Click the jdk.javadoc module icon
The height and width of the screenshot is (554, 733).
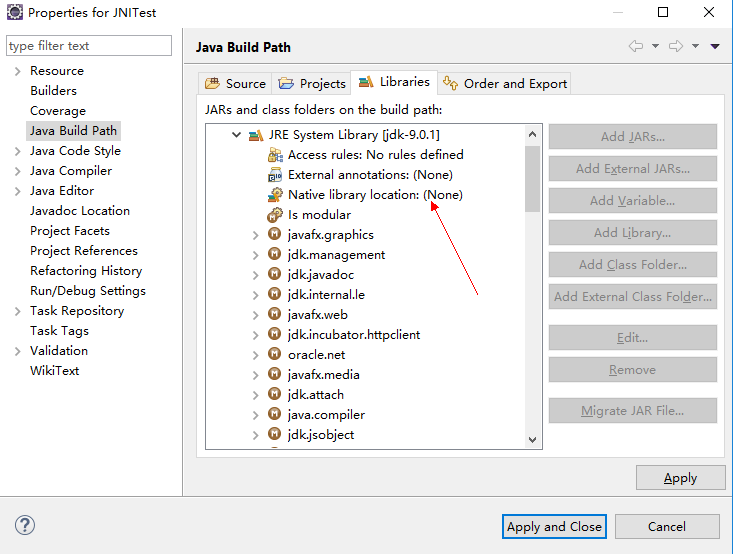click(x=274, y=274)
